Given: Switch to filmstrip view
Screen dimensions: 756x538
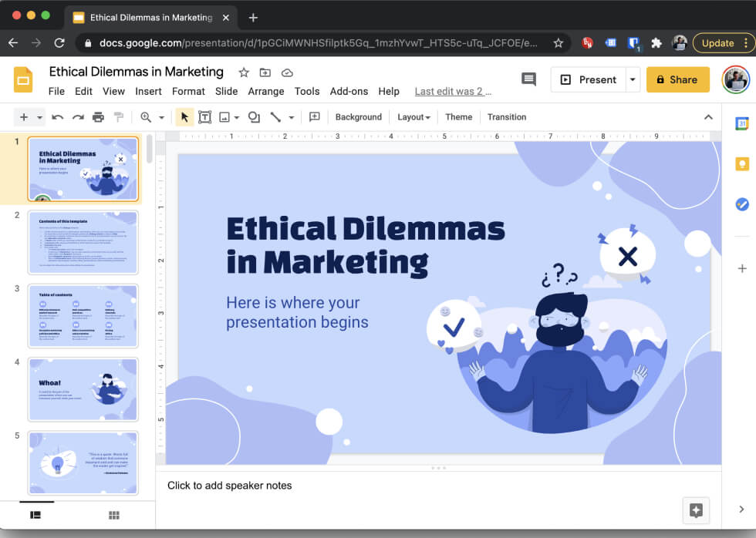Looking at the screenshot, I should pyautogui.click(x=35, y=515).
